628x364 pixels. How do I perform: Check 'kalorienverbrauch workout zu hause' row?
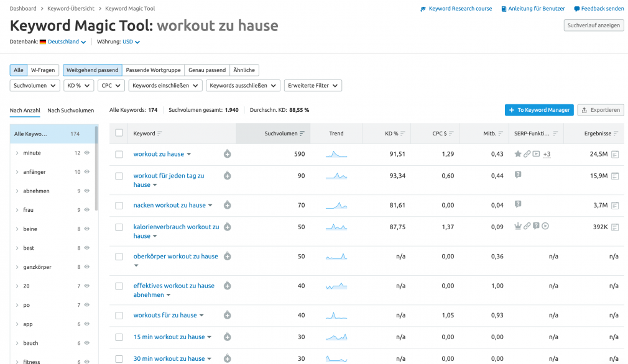(119, 227)
